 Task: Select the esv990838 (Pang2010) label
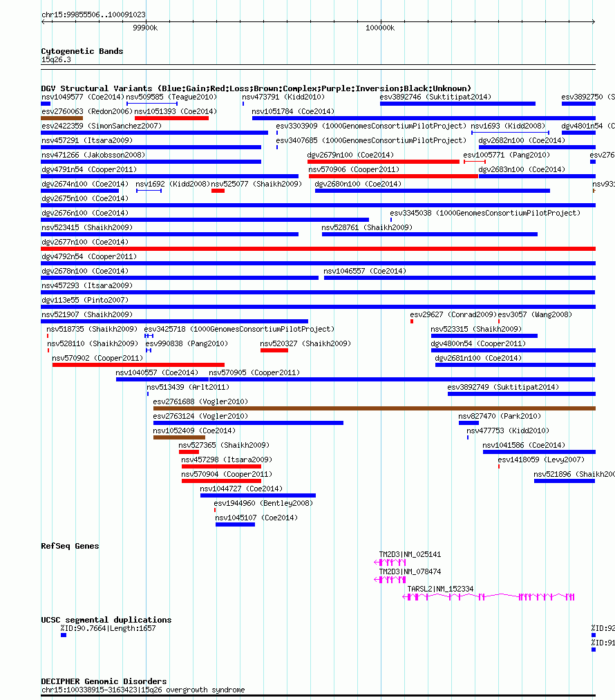187,343
